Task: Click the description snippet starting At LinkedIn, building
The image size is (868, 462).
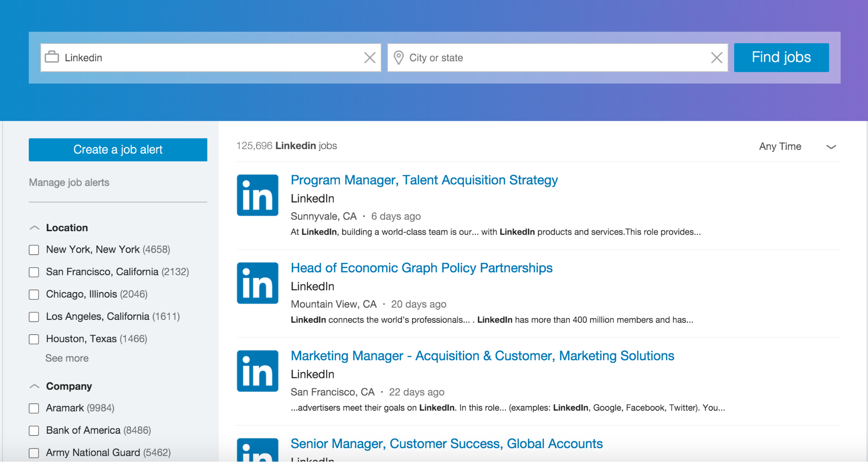Action: (495, 232)
